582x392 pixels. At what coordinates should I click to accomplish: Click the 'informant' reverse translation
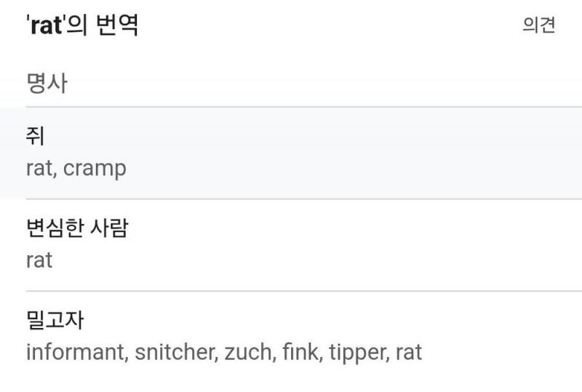[x=74, y=353]
